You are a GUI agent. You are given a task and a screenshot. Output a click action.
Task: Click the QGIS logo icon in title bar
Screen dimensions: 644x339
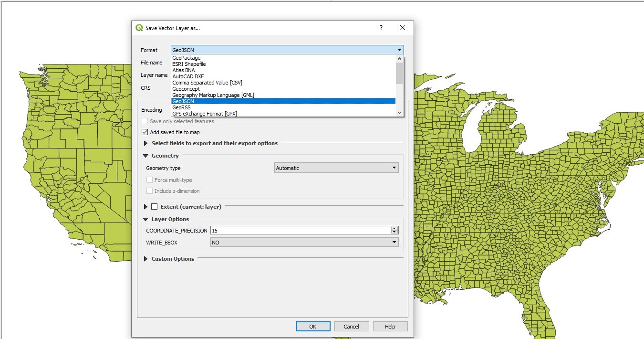tap(139, 28)
